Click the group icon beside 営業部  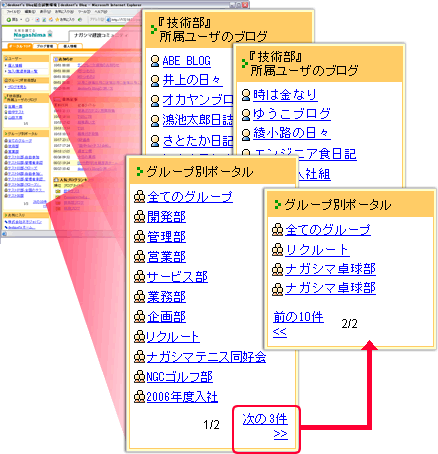tap(139, 257)
